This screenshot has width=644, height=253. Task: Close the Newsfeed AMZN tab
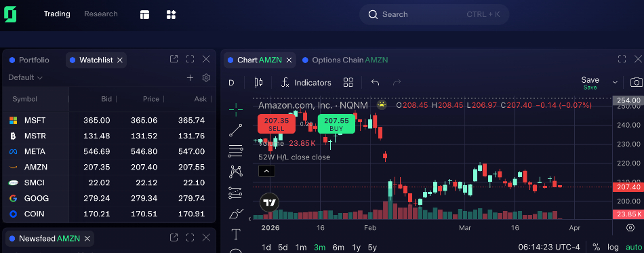[x=87, y=239]
